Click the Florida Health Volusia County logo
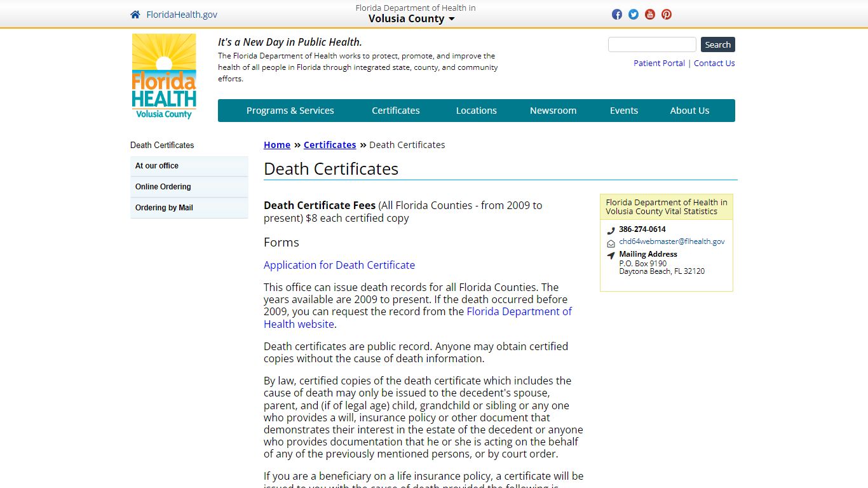 coord(164,77)
